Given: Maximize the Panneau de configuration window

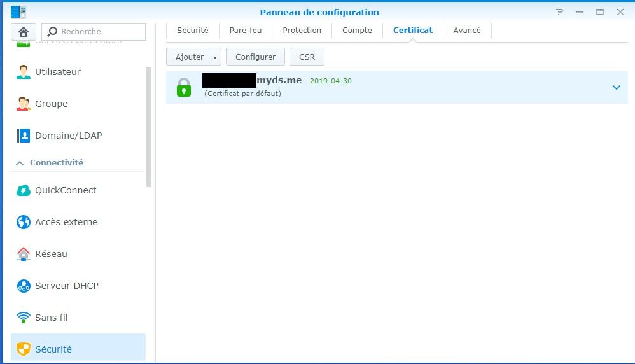Looking at the screenshot, I should tap(600, 12).
